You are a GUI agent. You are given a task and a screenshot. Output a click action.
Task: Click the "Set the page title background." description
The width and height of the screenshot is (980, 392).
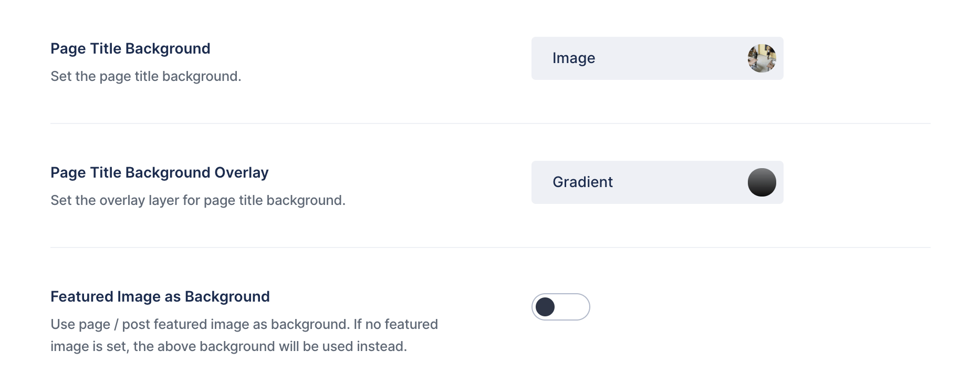pos(145,76)
